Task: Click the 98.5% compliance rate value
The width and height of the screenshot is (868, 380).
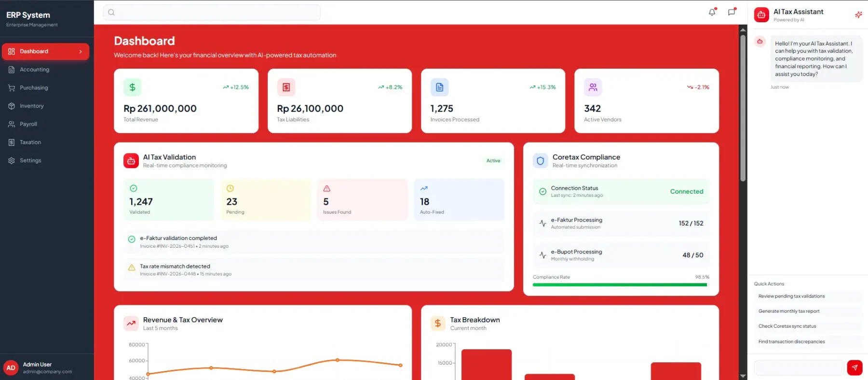Action: 702,277
